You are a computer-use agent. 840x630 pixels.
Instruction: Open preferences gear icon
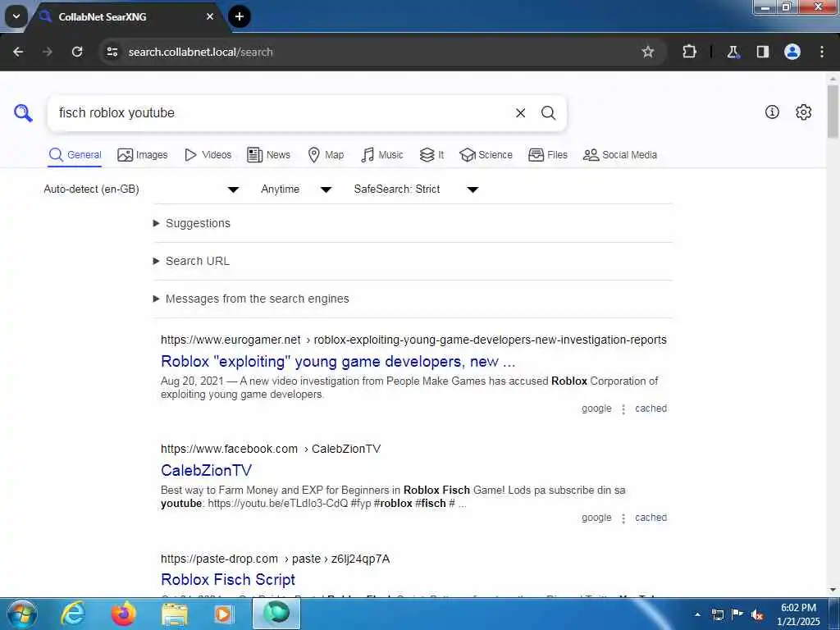[x=803, y=112]
